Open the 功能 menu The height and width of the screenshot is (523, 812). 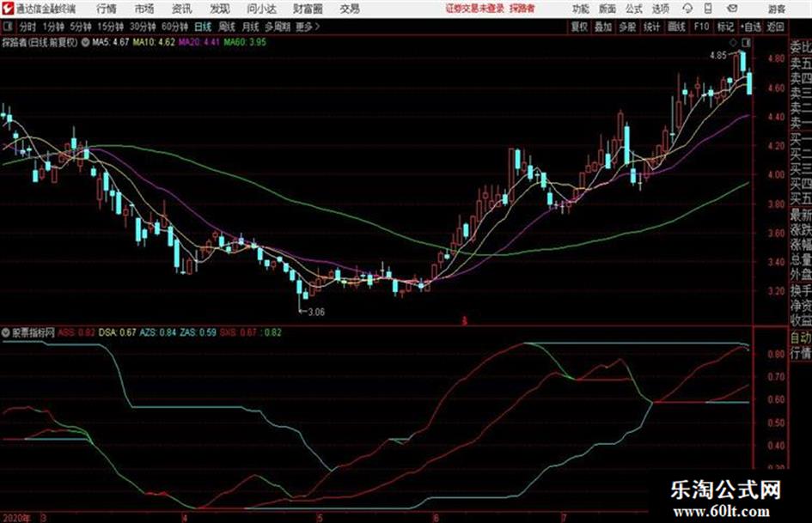(581, 9)
